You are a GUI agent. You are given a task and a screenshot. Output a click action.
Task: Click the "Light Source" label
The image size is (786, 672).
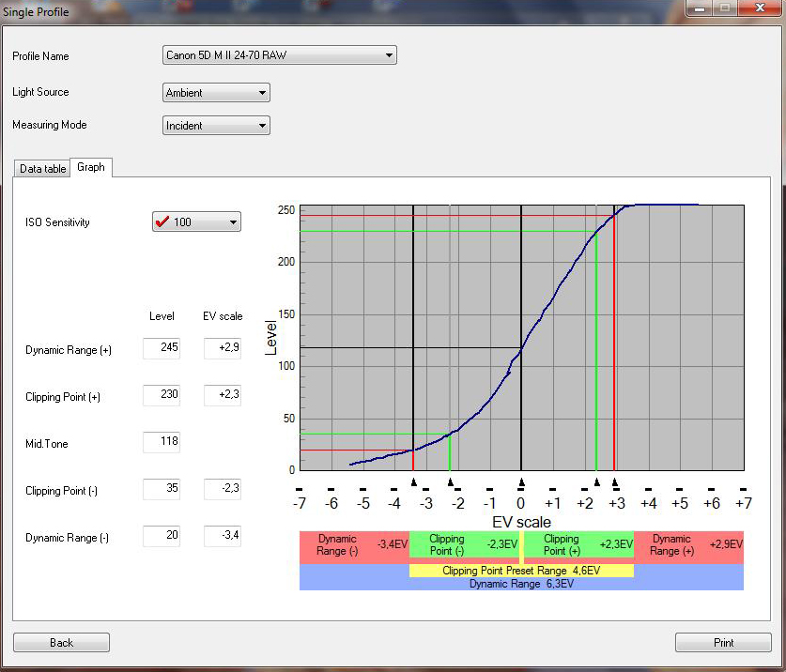point(40,92)
